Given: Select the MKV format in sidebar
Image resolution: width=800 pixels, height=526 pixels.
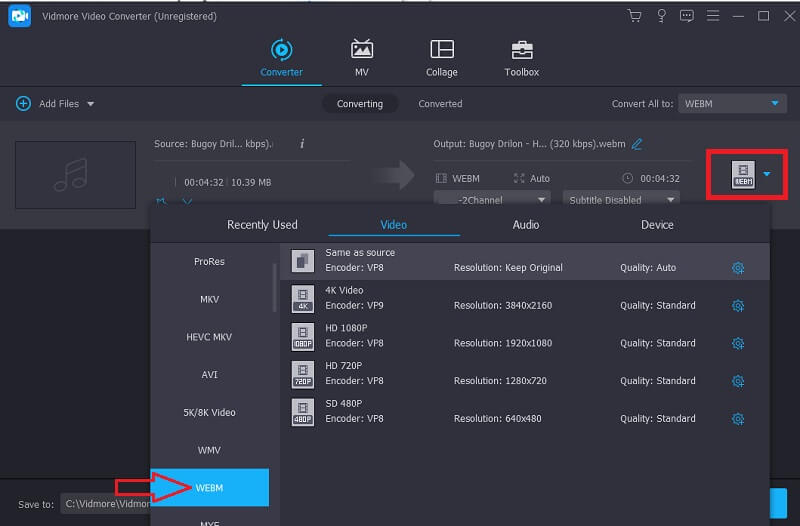Looking at the screenshot, I should pos(209,299).
